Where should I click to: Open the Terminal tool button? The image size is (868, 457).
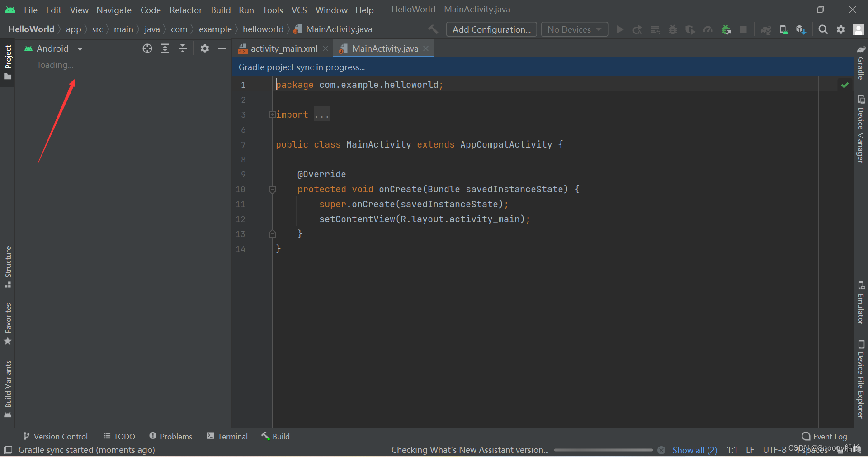[227, 437]
